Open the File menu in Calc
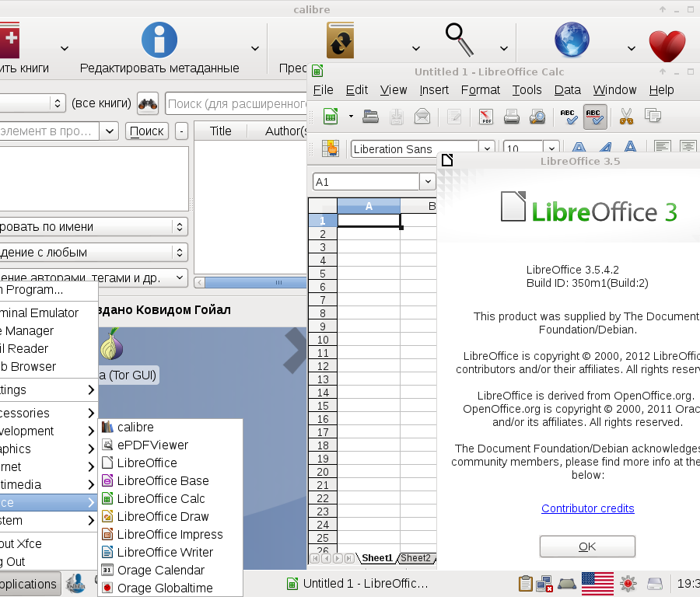The width and height of the screenshot is (700, 597). tap(324, 90)
